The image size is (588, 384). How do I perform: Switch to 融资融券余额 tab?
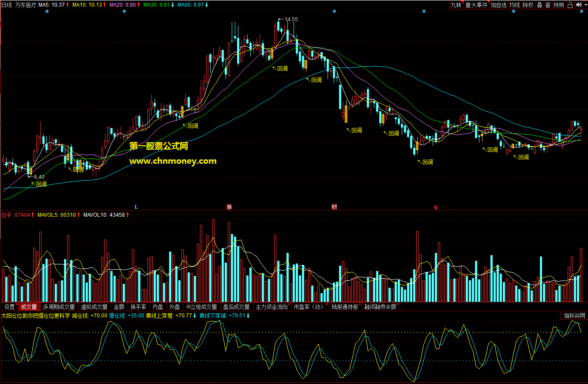(381, 307)
